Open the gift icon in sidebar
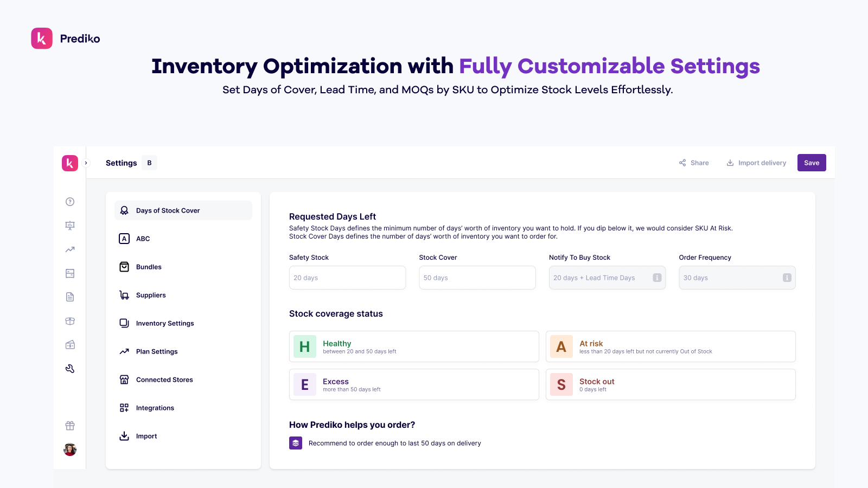868x488 pixels. 70,426
